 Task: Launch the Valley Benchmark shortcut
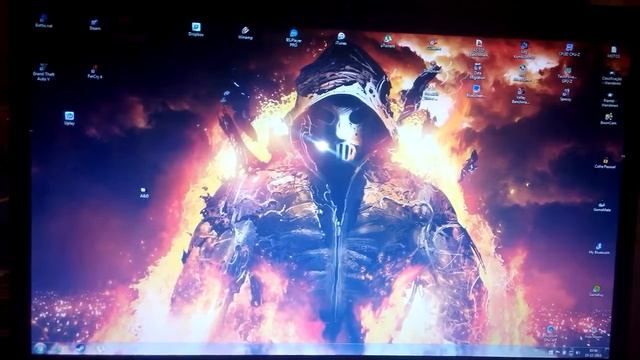[x=520, y=96]
